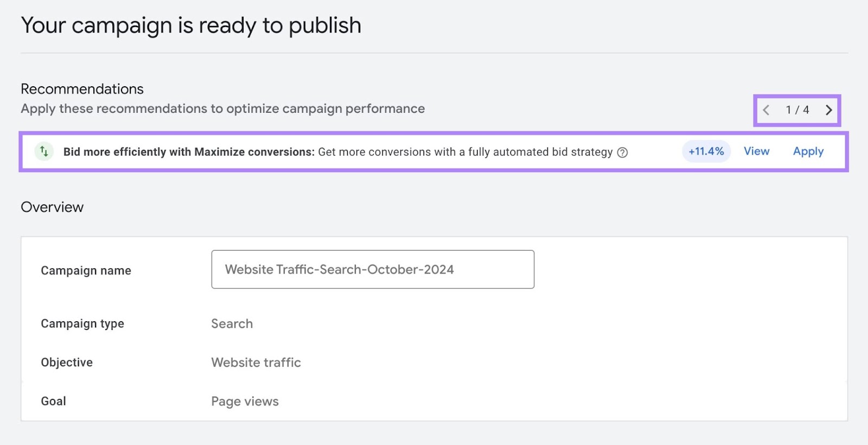Viewport: 868px width, 445px height.
Task: Select the Recommendations section header
Action: 81,88
